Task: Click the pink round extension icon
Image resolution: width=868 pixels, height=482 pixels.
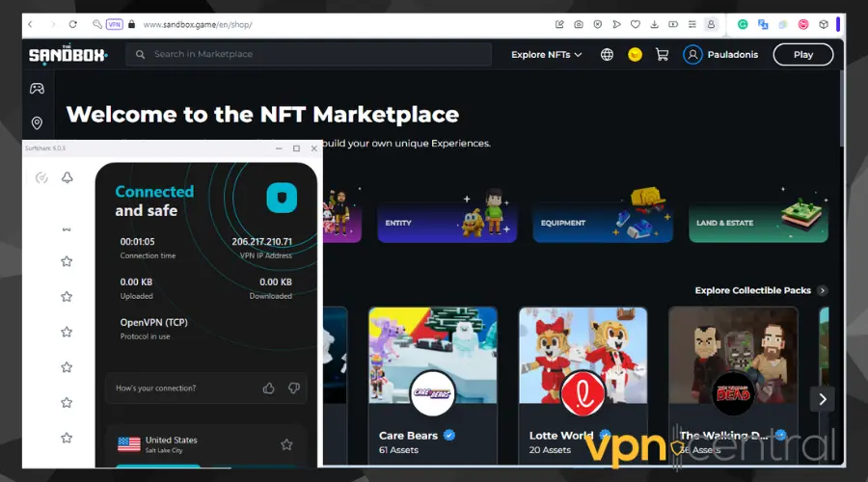Action: click(803, 24)
